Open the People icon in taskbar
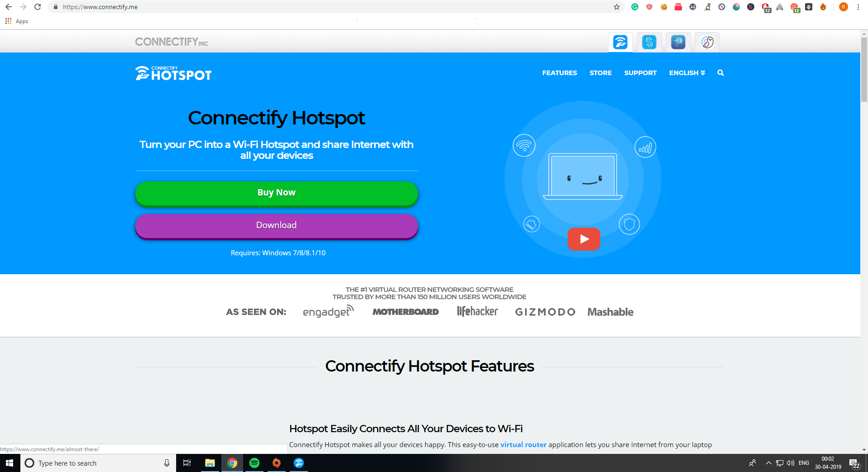Image resolution: width=868 pixels, height=472 pixels. click(x=753, y=463)
